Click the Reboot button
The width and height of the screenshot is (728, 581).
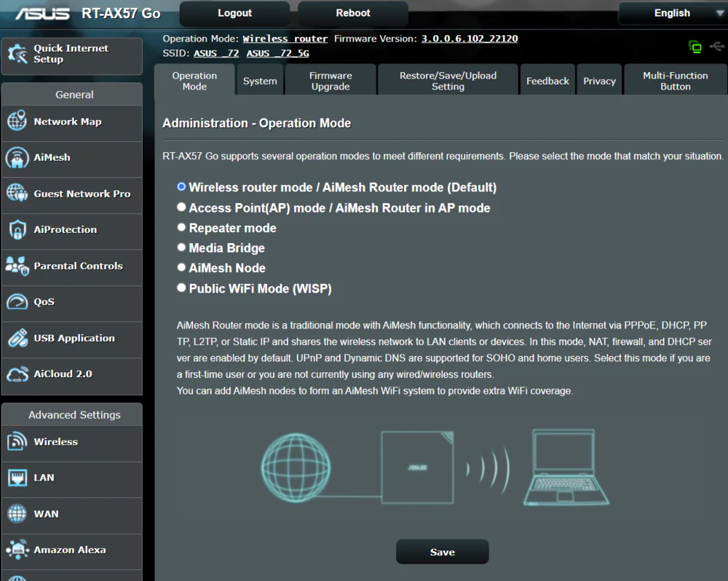pyautogui.click(x=353, y=13)
